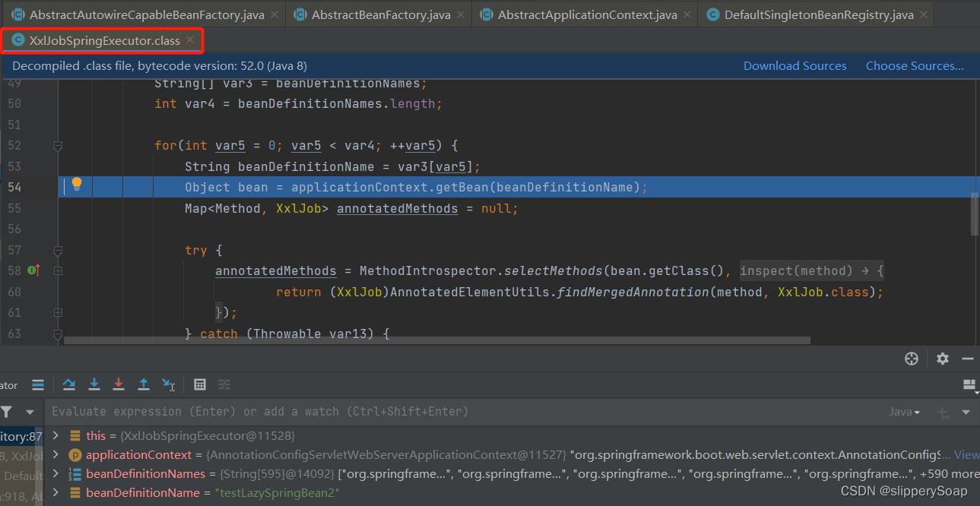980x506 pixels.
Task: Select the XxlJobSpringExecutor.class tab
Action: pyautogui.click(x=102, y=40)
